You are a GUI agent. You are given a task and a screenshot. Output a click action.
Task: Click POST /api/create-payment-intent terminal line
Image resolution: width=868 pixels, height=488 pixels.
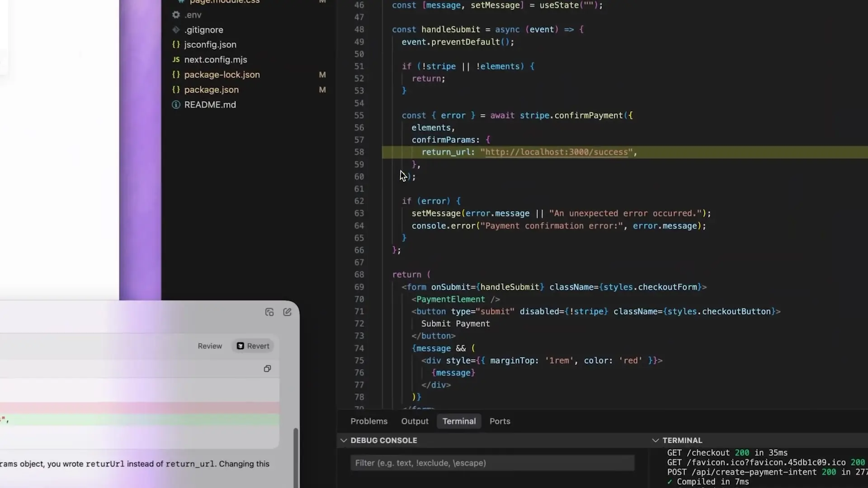[767, 472]
